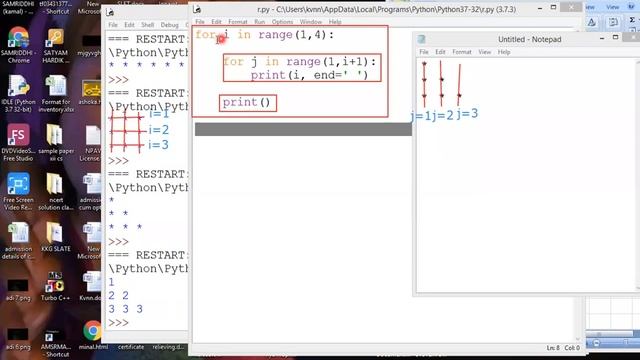Open View menu in Notepad
The height and width of the screenshot is (360, 640).
484,52
